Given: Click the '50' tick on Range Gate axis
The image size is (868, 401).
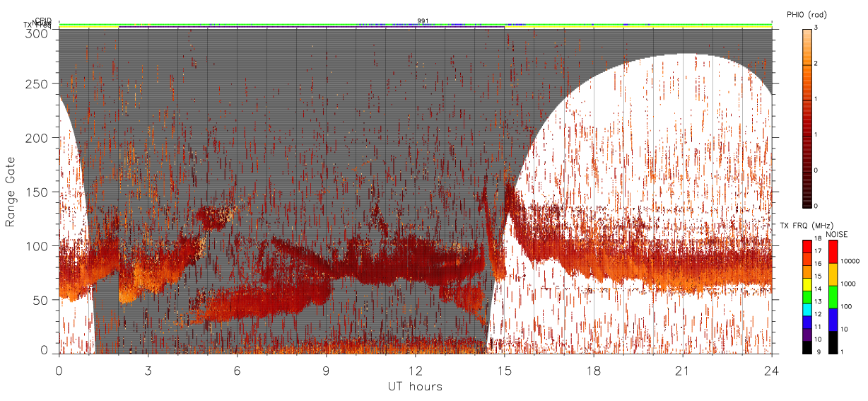Looking at the screenshot, I should coord(41,299).
